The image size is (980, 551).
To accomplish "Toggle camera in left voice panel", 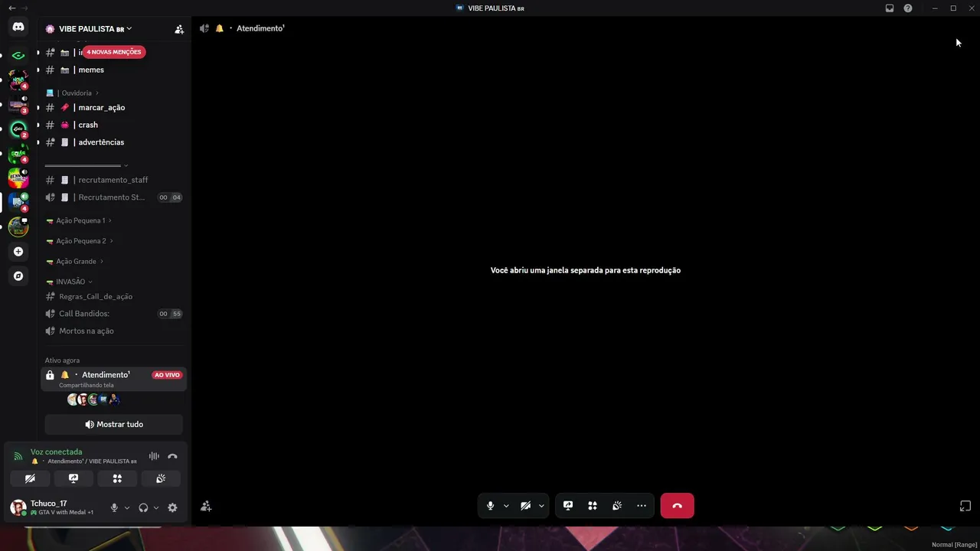I will 30,478.
